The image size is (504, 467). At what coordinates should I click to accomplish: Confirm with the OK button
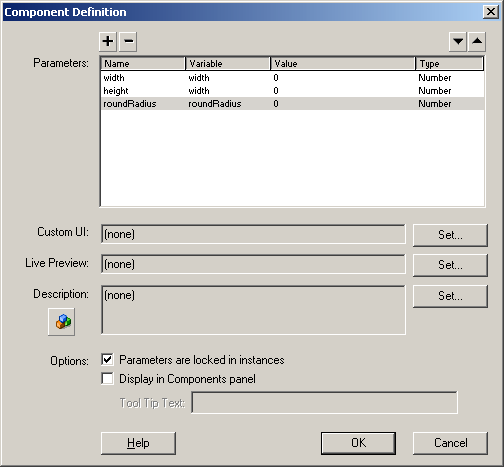coord(358,443)
